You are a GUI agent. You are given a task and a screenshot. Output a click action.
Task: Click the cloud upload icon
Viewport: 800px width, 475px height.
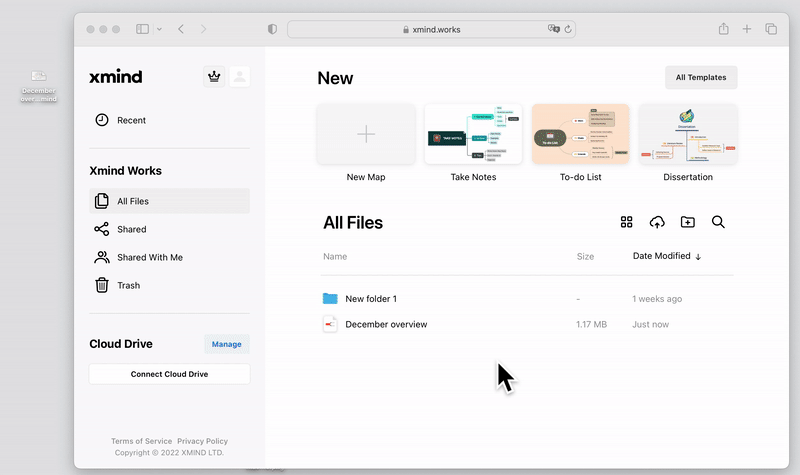pos(657,222)
